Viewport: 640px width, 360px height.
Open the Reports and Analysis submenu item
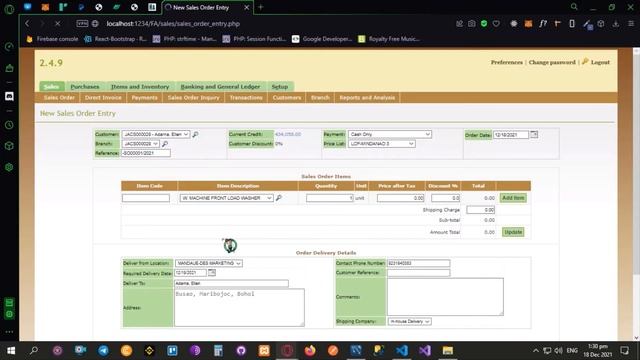coord(367,98)
